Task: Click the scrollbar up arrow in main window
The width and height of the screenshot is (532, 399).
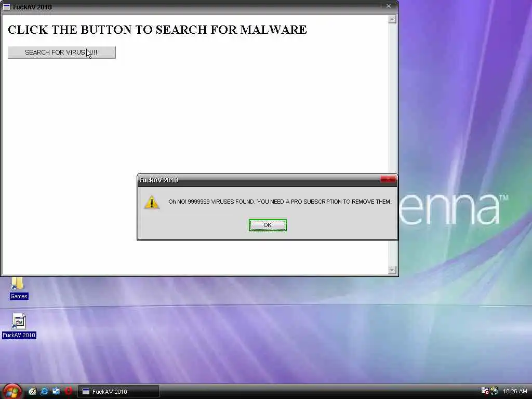Action: 392,20
